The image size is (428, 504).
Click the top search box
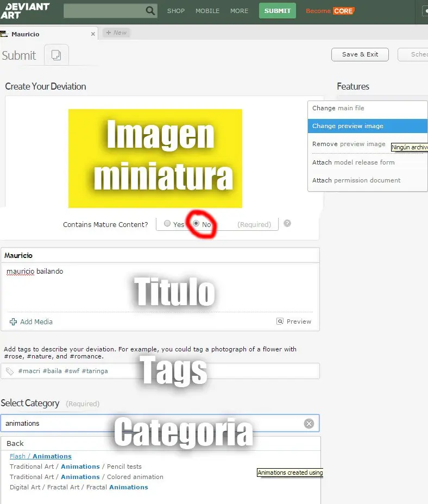click(x=110, y=11)
